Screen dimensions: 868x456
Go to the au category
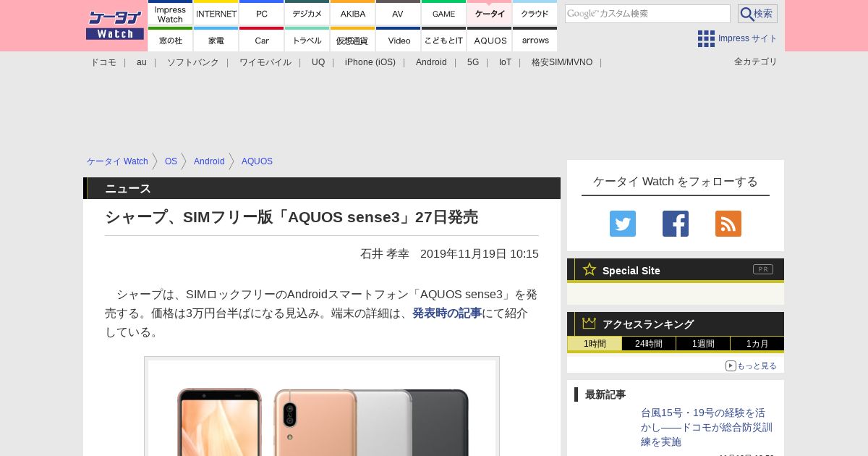142,62
